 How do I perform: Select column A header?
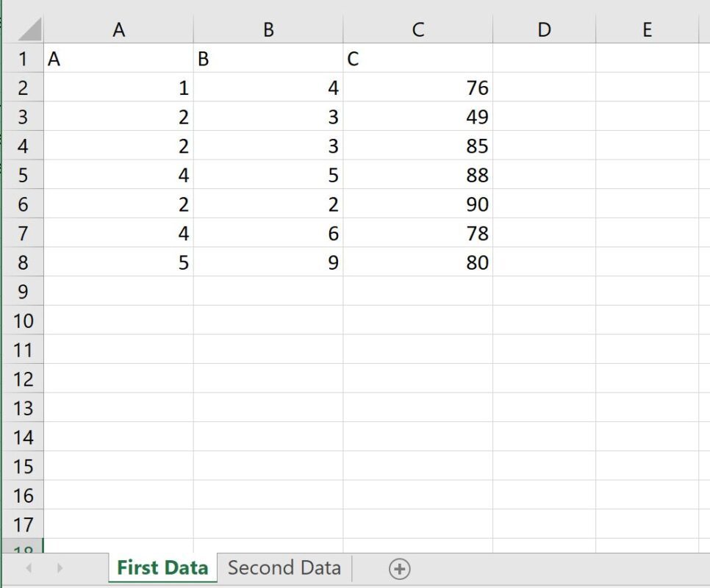(118, 29)
